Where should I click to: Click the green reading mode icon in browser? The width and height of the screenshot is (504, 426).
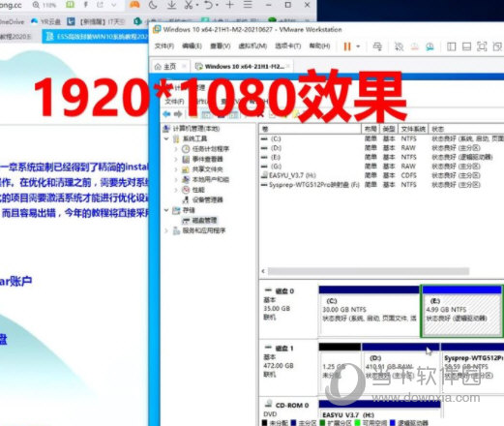pos(70,5)
